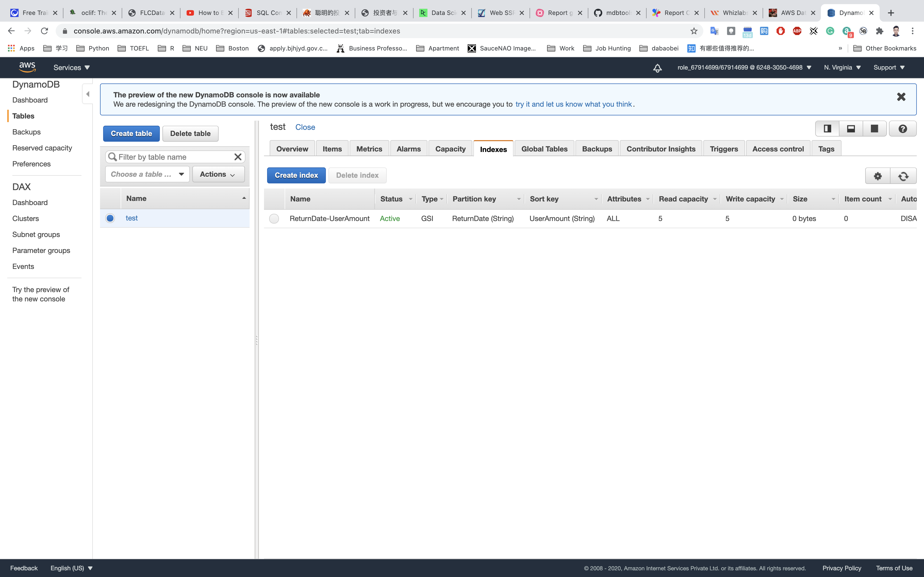924x577 pixels.
Task: Clear the table name filter
Action: pyautogui.click(x=237, y=157)
